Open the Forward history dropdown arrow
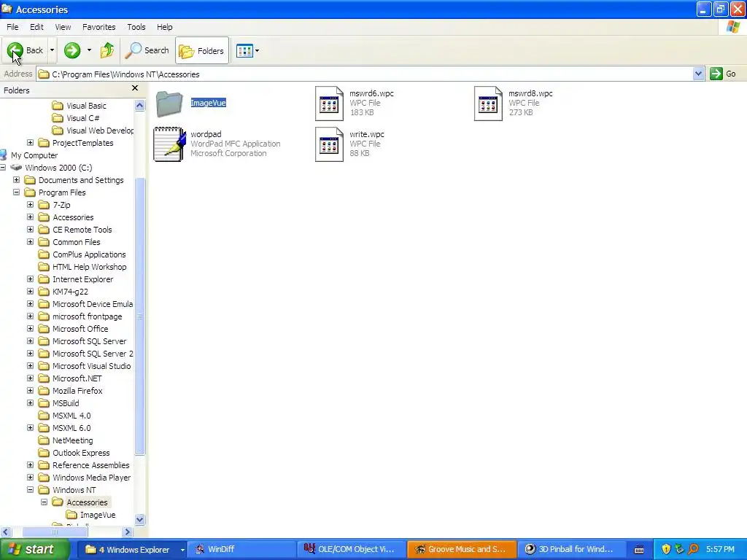The image size is (747, 560). click(x=89, y=50)
